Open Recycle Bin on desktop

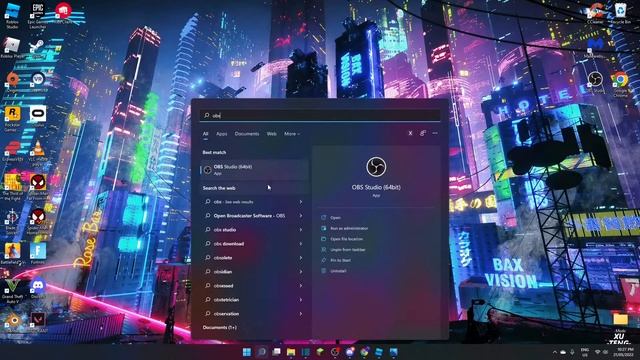coord(620,13)
